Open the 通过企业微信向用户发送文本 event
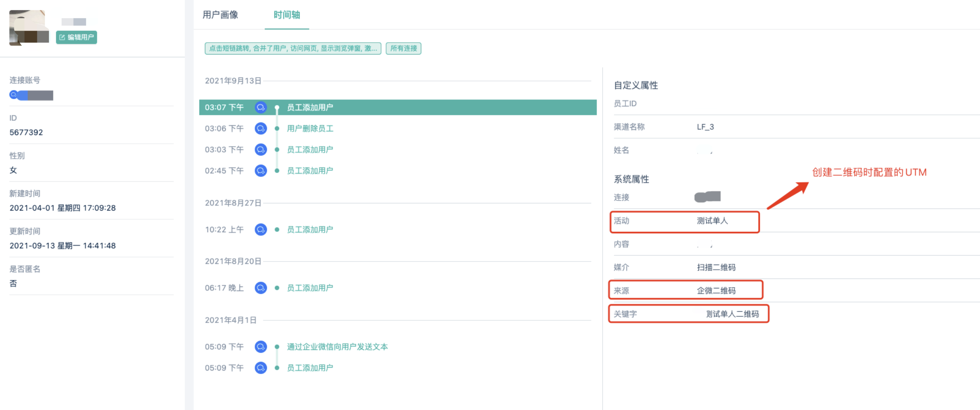 (337, 347)
